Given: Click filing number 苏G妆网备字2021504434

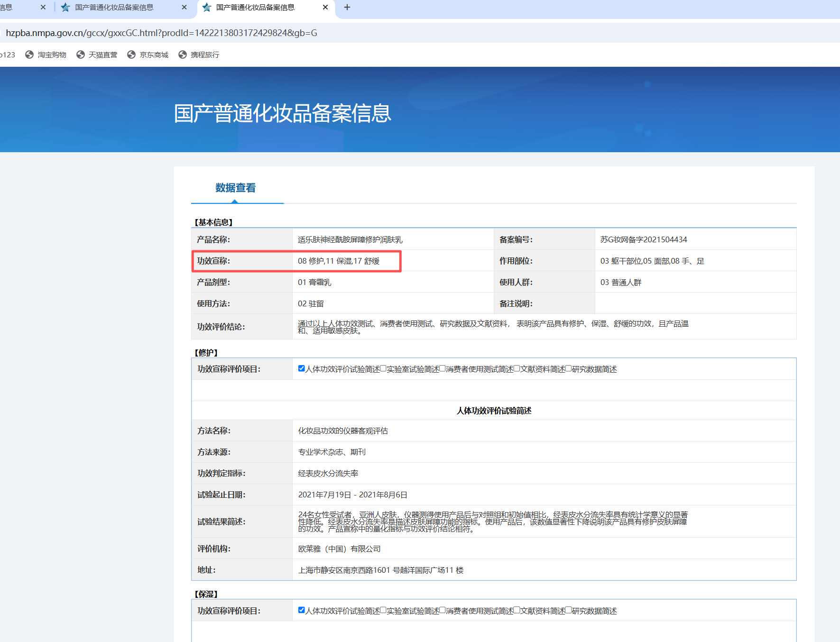Looking at the screenshot, I should click(x=644, y=240).
